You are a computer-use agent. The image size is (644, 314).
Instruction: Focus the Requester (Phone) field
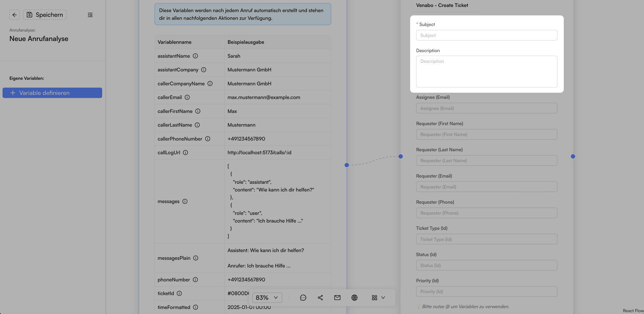(487, 213)
